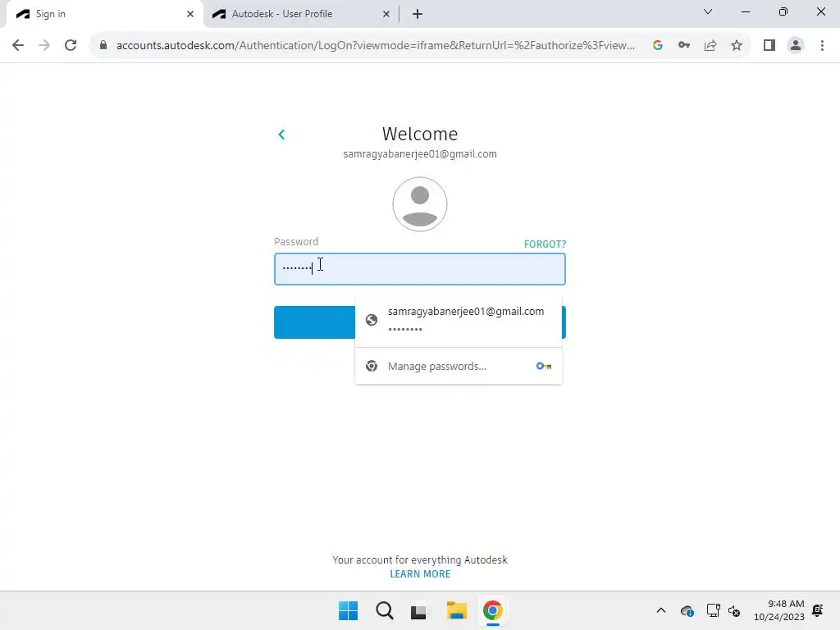This screenshot has height=630, width=840.
Task: Select saved samragyabanerjee01@gmail.com credential suggestion
Action: click(458, 320)
